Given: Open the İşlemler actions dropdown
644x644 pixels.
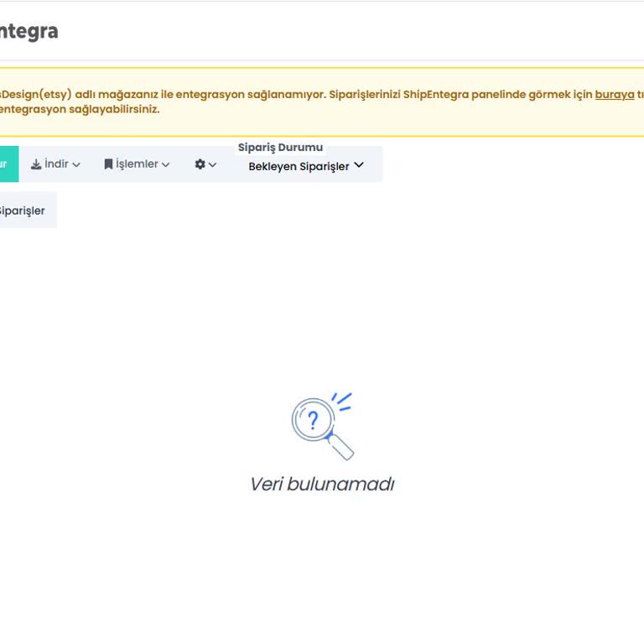Looking at the screenshot, I should 137,164.
